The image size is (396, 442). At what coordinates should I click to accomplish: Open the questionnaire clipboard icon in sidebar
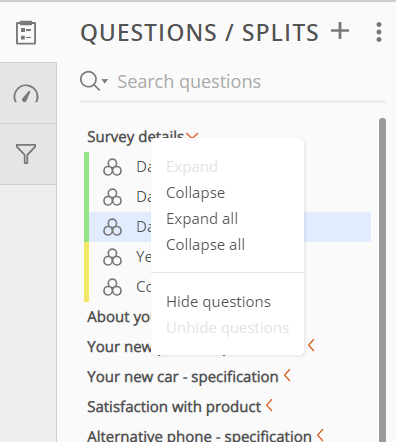tap(26, 33)
